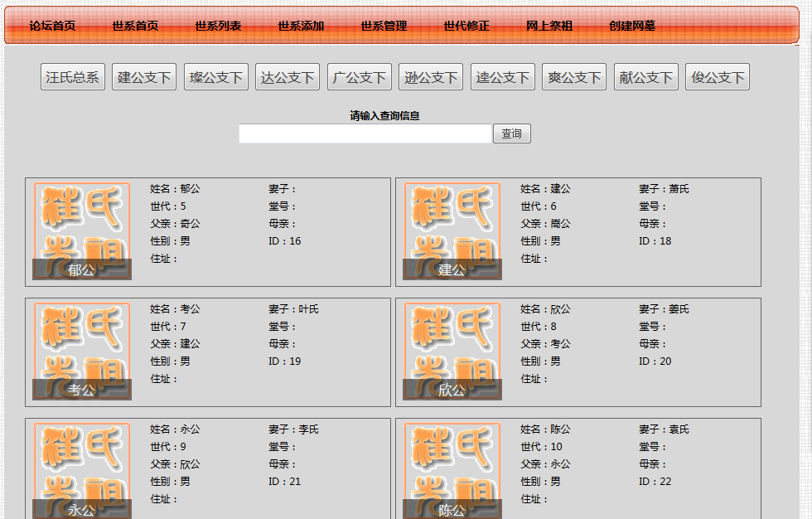This screenshot has width=812, height=519.
Task: Go to 世系首页 in the navigation bar
Action: tap(135, 26)
